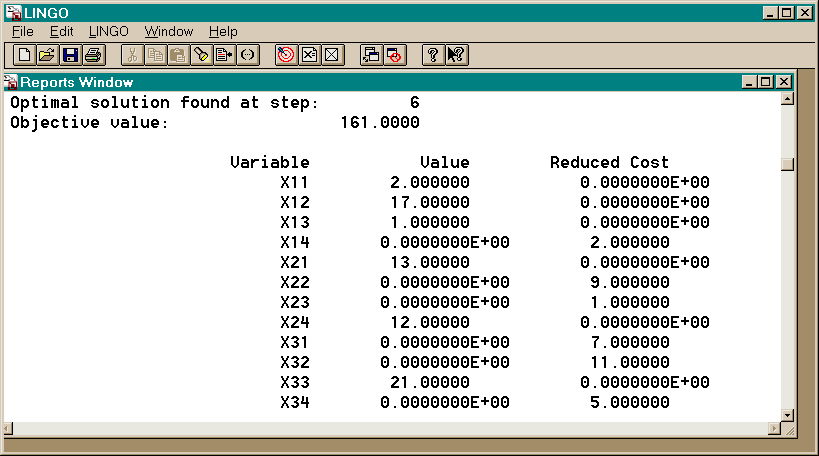819x456 pixels.
Task: Open the Edit menu
Action: coord(62,31)
